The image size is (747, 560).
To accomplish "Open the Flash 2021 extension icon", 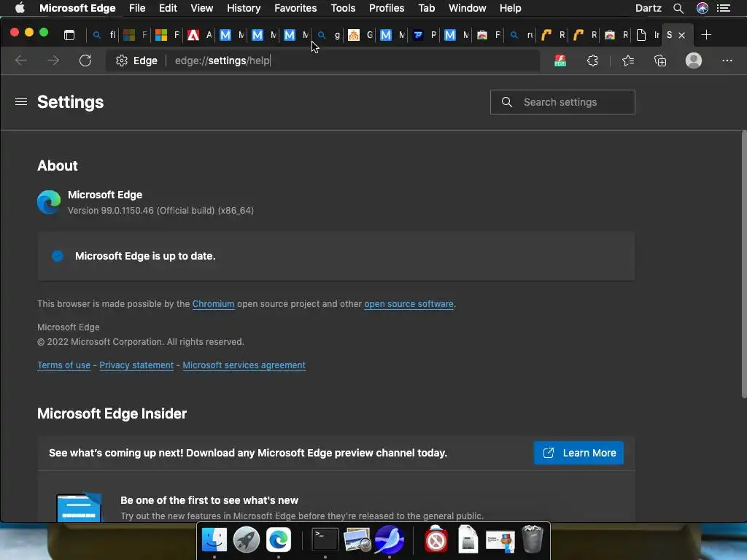I will coord(560,61).
